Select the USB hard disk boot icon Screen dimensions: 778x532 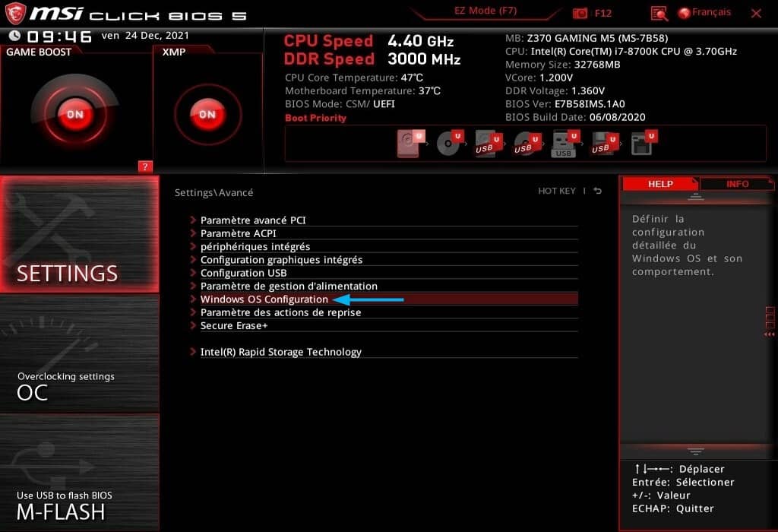point(489,143)
